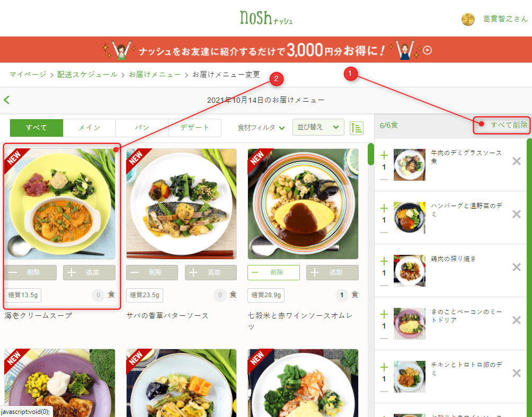Click 削除 under 七穀米と赤ワインソースオムレツ

[x=273, y=272]
